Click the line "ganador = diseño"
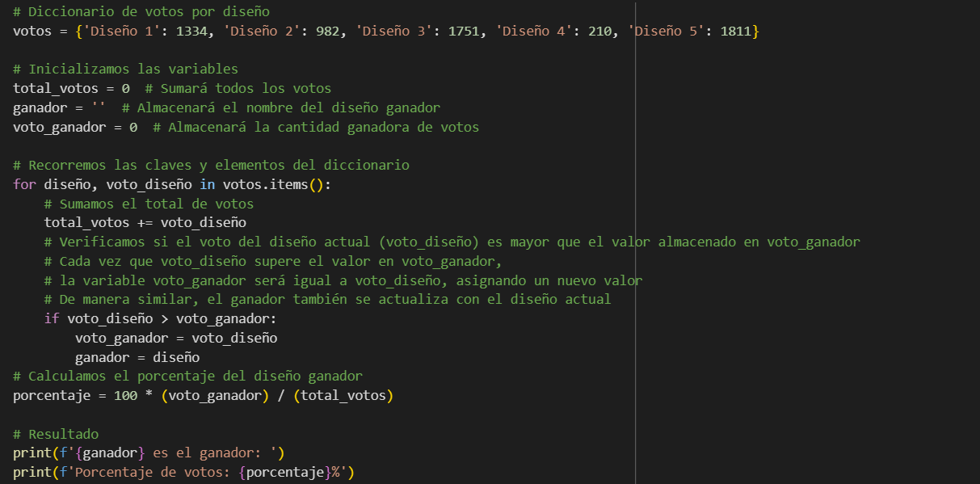 coord(137,357)
